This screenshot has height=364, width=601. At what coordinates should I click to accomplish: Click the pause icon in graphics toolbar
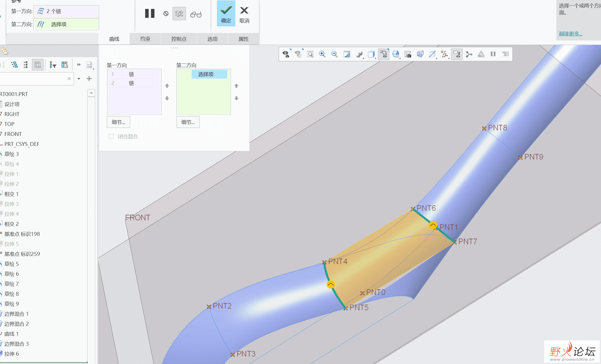pos(493,54)
